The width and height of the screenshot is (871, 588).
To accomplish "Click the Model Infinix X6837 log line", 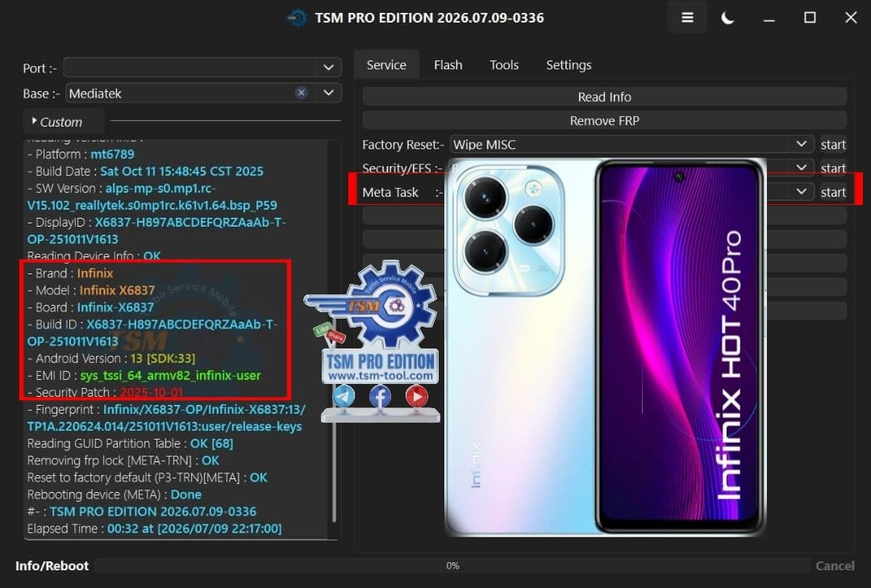I will [91, 290].
